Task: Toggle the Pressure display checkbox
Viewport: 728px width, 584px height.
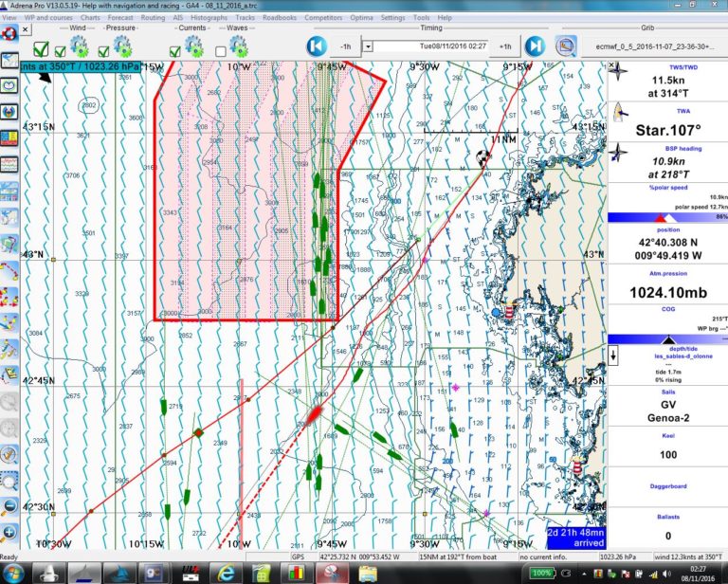Action: [x=103, y=51]
